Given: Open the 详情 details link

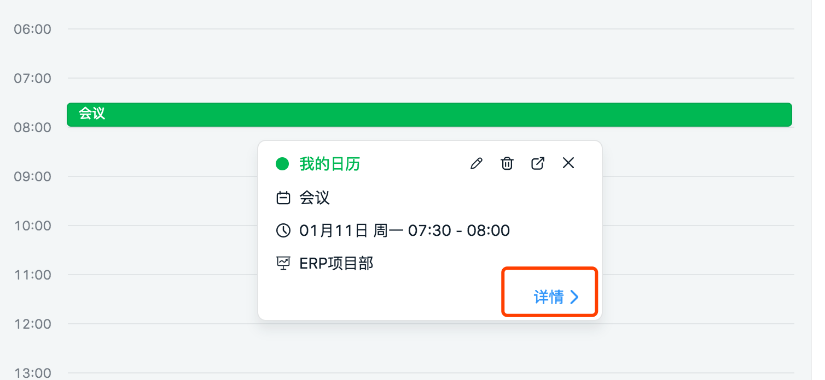Looking at the screenshot, I should click(549, 297).
